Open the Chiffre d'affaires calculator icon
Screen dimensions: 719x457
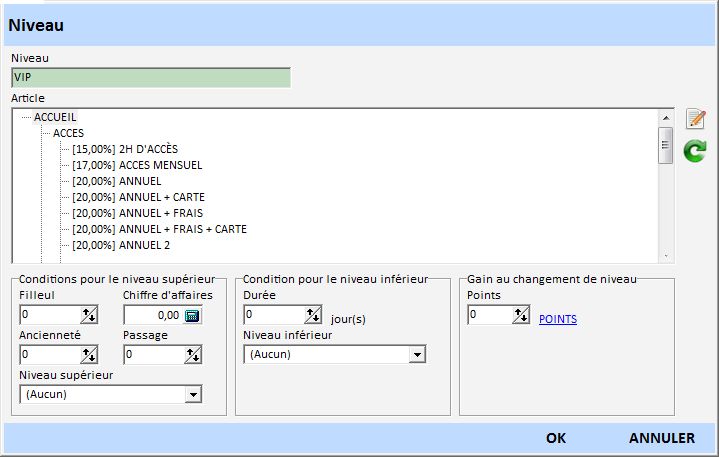193,316
